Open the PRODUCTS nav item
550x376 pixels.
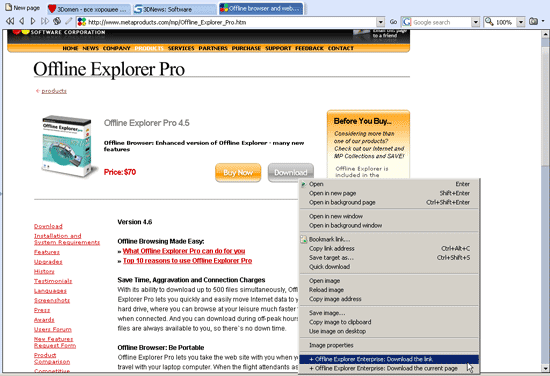click(149, 48)
